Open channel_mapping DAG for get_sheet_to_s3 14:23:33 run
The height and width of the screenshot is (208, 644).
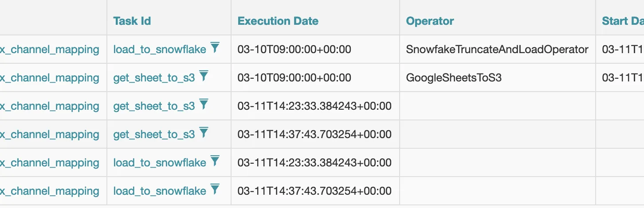pos(50,106)
